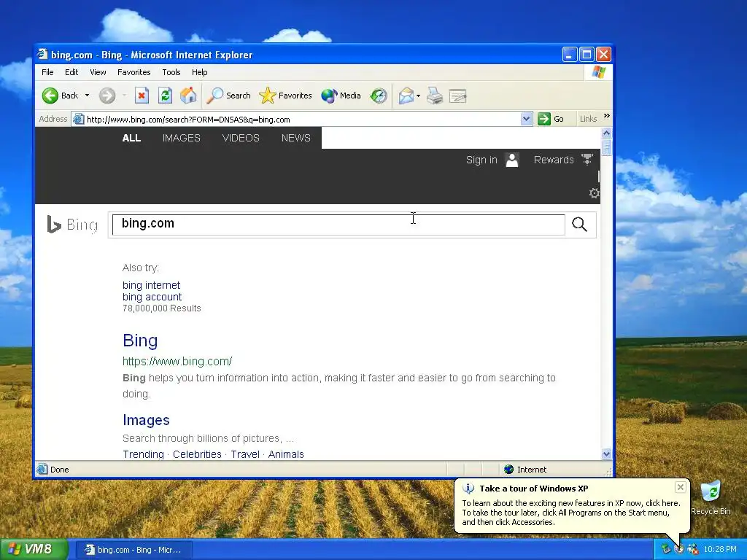
Task: Click the Internet zone globe in status bar
Action: click(508, 470)
